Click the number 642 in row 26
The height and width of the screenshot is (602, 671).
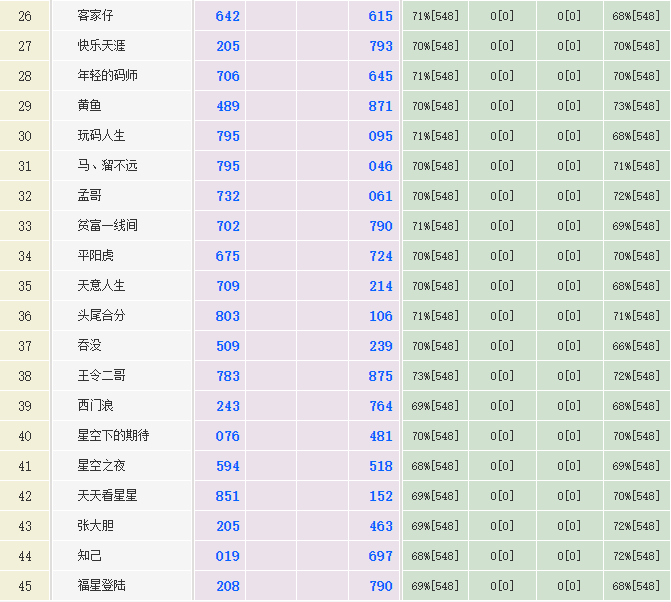[228, 16]
